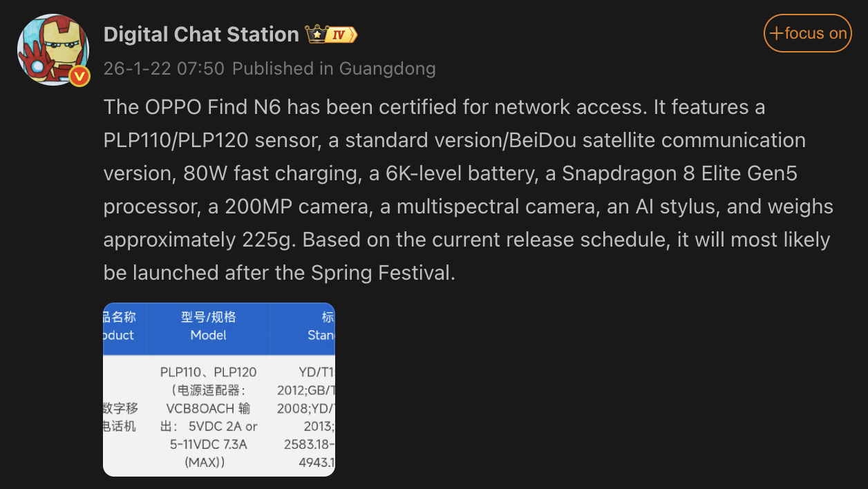This screenshot has width=868, height=489.
Task: Click the crown membership icon
Action: 317,34
